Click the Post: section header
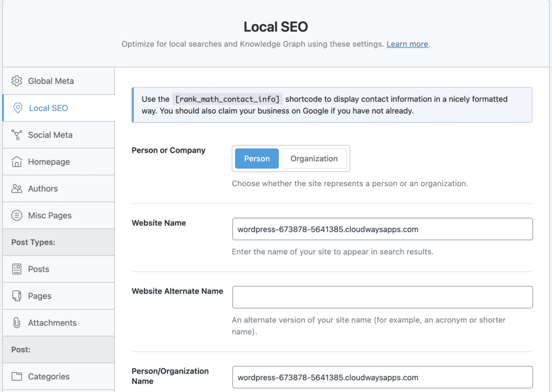 click(21, 349)
